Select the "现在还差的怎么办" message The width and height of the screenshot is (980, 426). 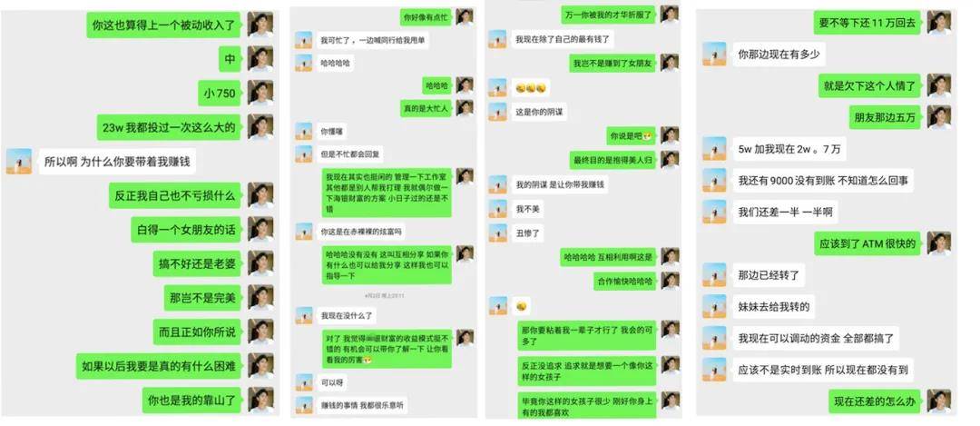[x=875, y=401]
